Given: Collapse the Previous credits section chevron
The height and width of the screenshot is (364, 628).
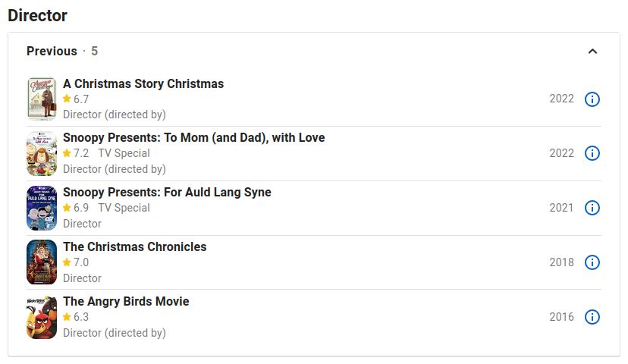Looking at the screenshot, I should click(592, 52).
